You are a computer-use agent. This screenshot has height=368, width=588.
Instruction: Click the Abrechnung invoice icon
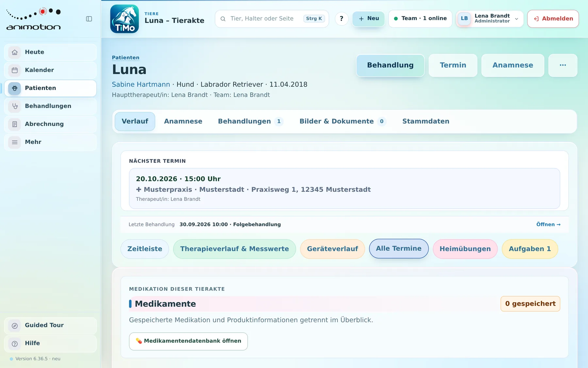(x=15, y=124)
